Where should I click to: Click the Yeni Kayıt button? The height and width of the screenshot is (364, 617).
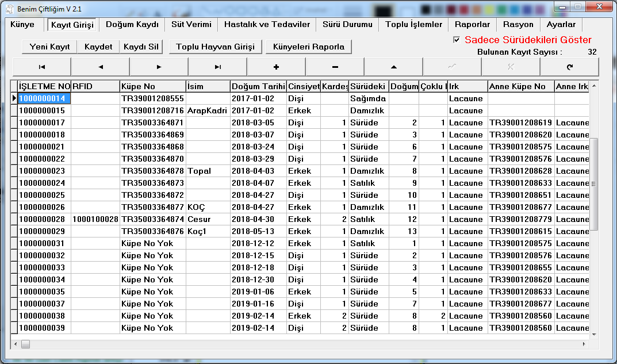pyautogui.click(x=50, y=47)
